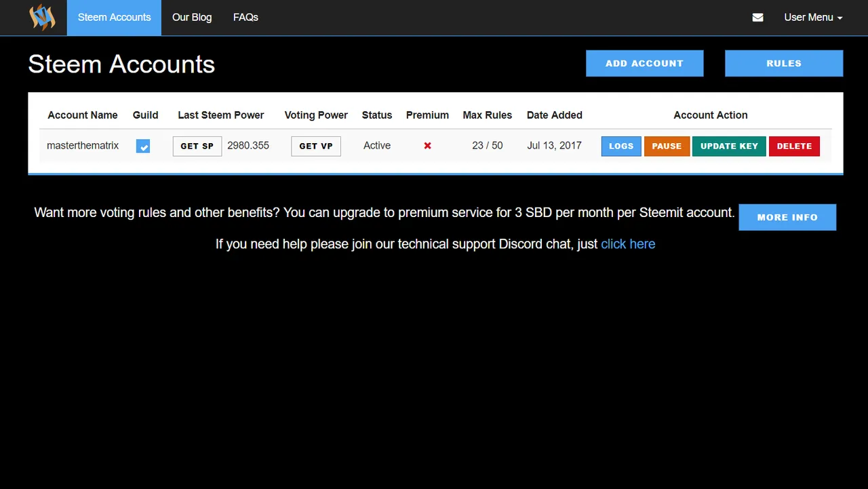Click the 23 / 50 max rules value
The image size is (868, 489).
[488, 146]
